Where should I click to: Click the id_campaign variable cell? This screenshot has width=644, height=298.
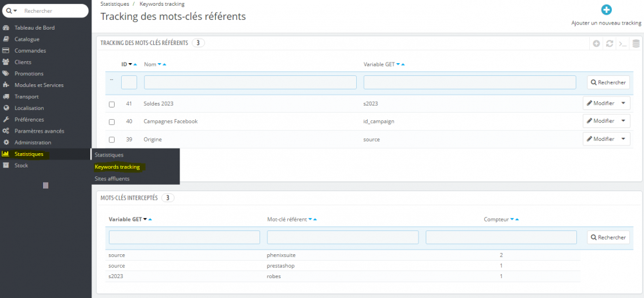(x=378, y=122)
